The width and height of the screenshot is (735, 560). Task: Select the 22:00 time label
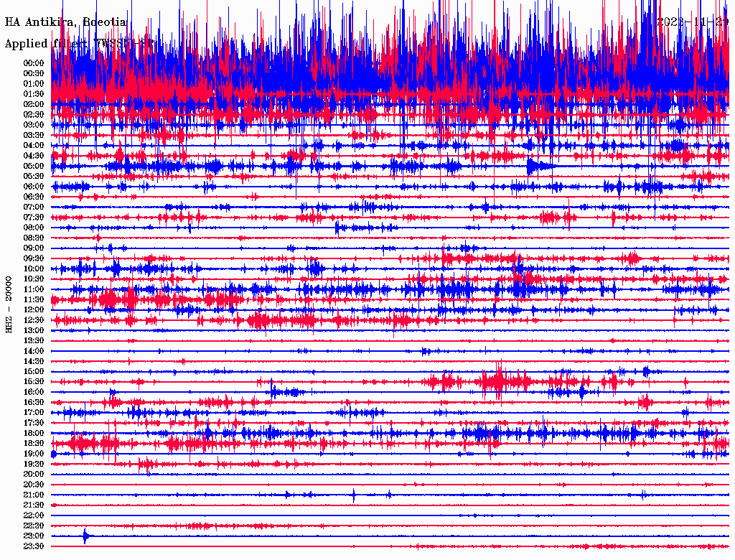pyautogui.click(x=34, y=515)
